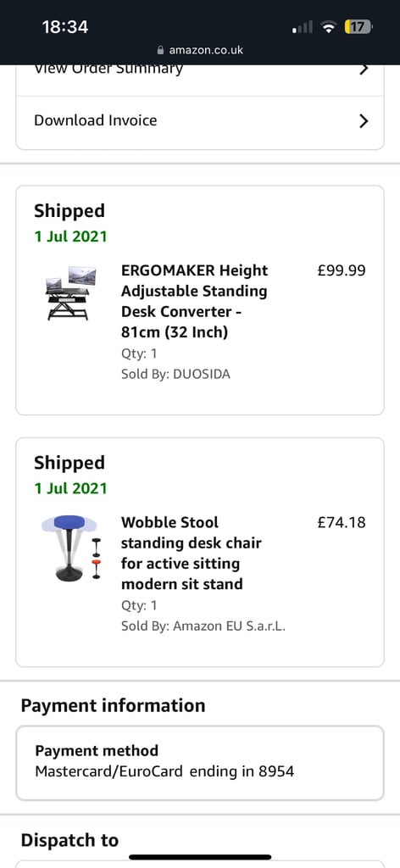Tap seller Amazon EU S.a.r.L.
The width and height of the screenshot is (400, 868).
(229, 626)
